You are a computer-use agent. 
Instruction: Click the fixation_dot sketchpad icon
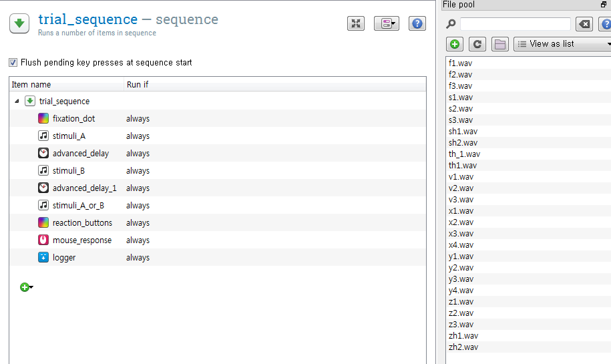point(43,118)
